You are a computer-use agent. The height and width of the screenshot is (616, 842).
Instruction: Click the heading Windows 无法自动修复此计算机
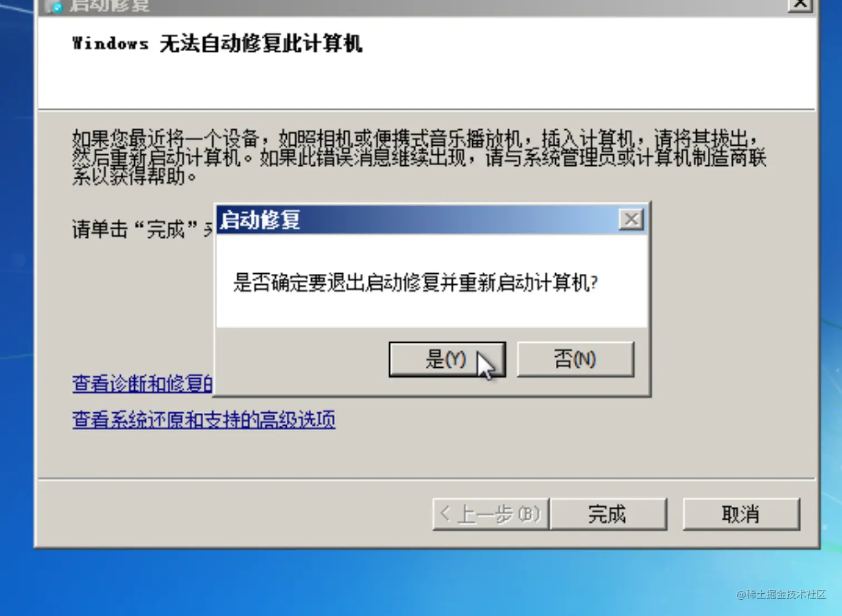(x=217, y=43)
